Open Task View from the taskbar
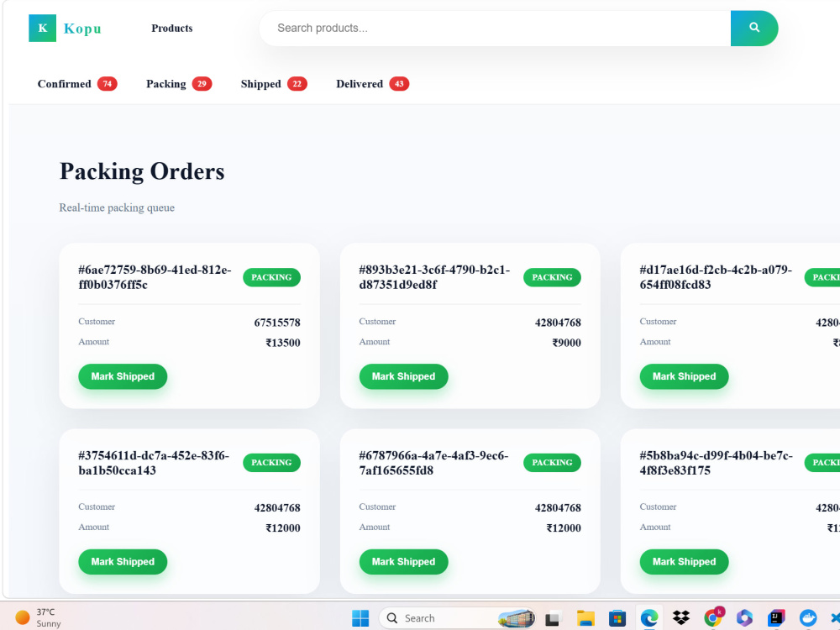The image size is (840, 630). (553, 618)
